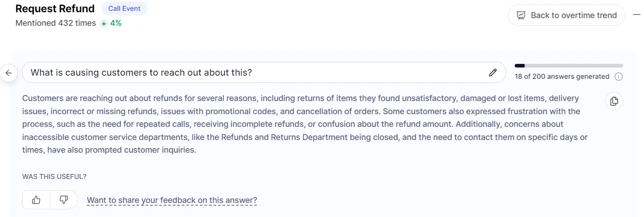Viewport: 644px width, 217px height.
Task: Click the answers generated progress bar
Action: pyautogui.click(x=569, y=66)
